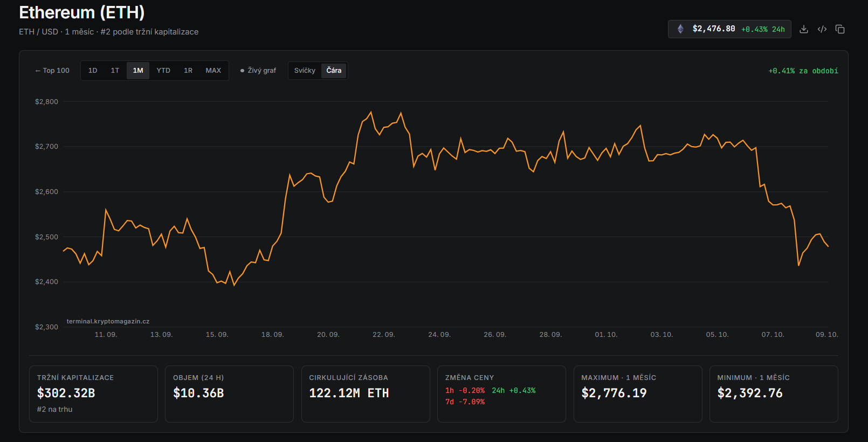
Task: Click the terminal.kryptomagazin.cz watermark link
Action: pyautogui.click(x=108, y=321)
